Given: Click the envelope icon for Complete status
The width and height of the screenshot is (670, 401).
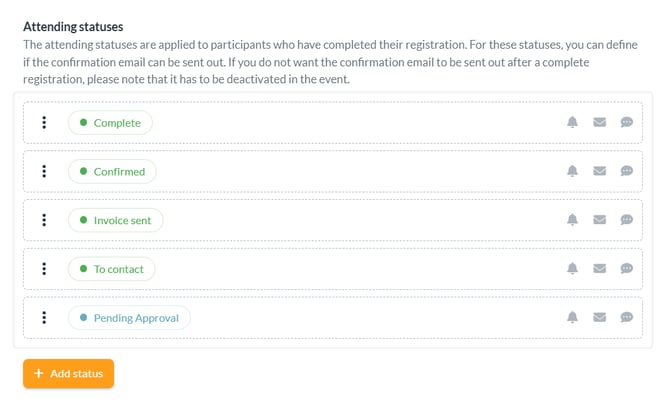Looking at the screenshot, I should (x=599, y=122).
